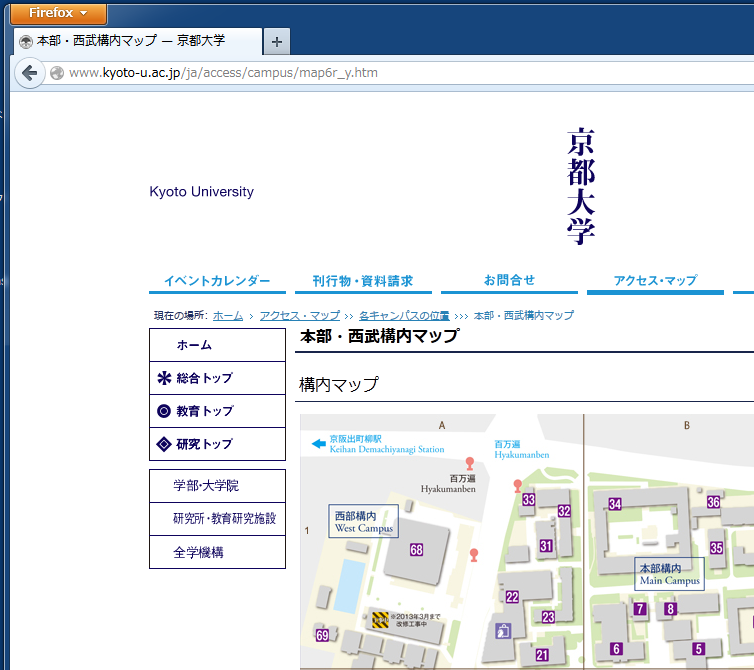This screenshot has width=754, height=670.
Task: Click the Kyoto University text logo
Action: (x=201, y=191)
